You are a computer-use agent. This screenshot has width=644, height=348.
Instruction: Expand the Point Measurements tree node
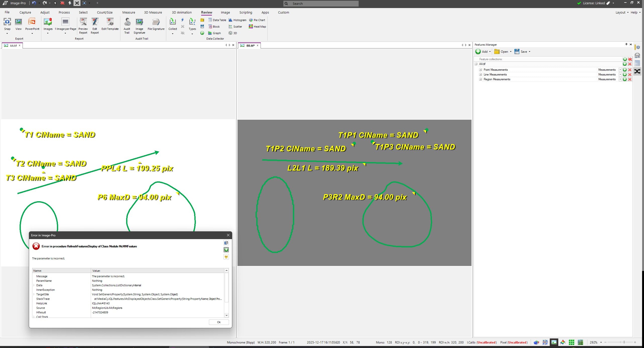pyautogui.click(x=480, y=70)
